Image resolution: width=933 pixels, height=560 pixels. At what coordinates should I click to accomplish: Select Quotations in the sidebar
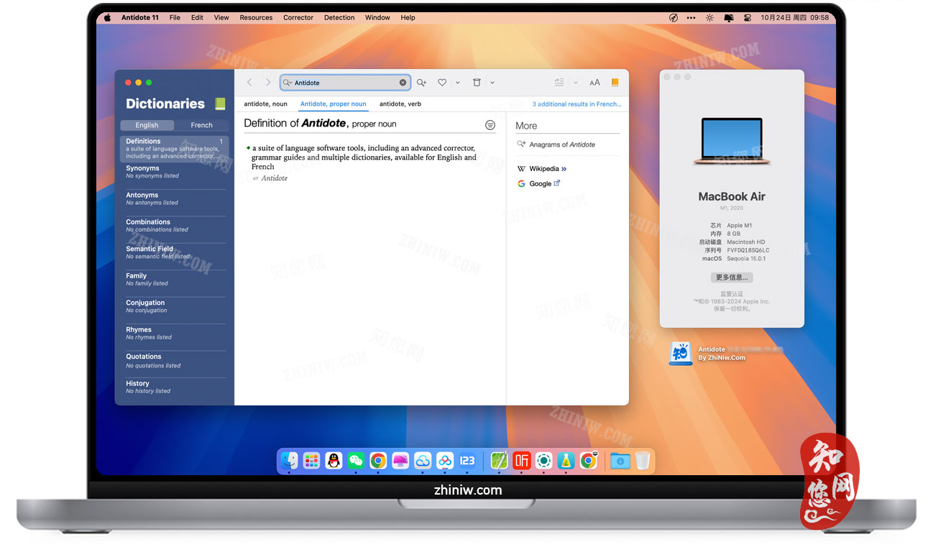(174, 362)
